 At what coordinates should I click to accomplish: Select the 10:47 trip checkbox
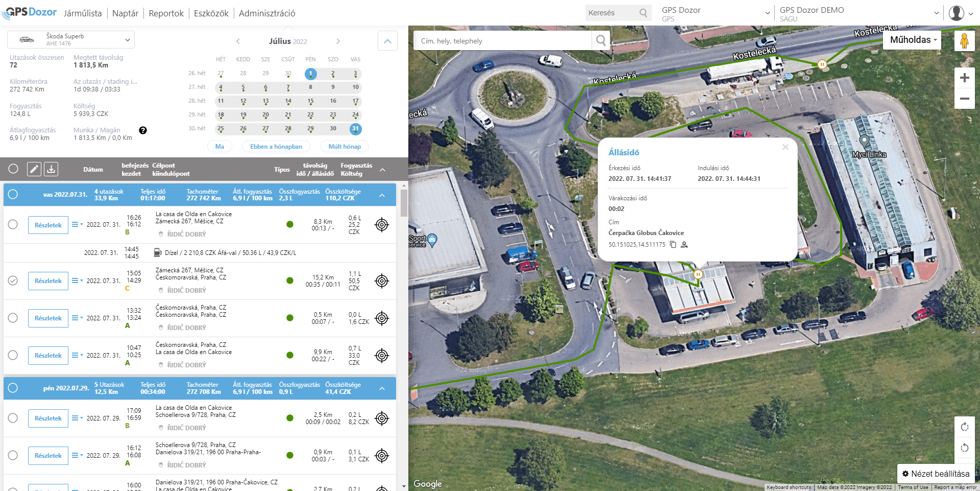pos(13,355)
